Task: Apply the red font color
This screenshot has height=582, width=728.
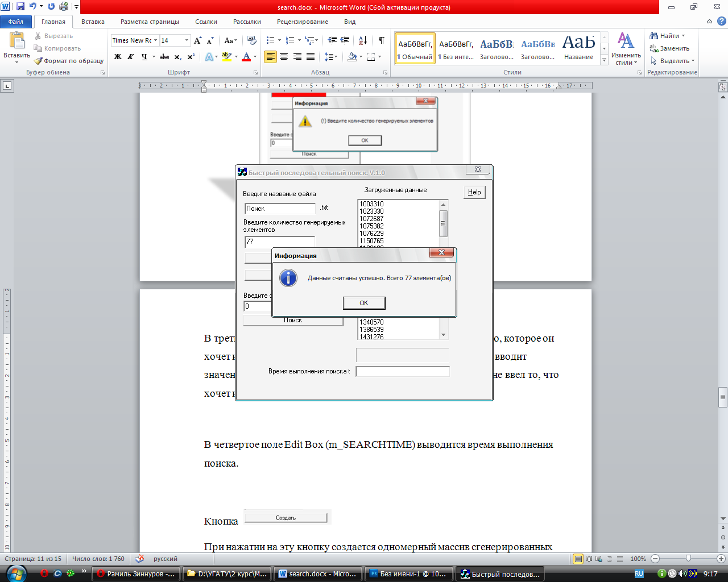Action: 246,57
